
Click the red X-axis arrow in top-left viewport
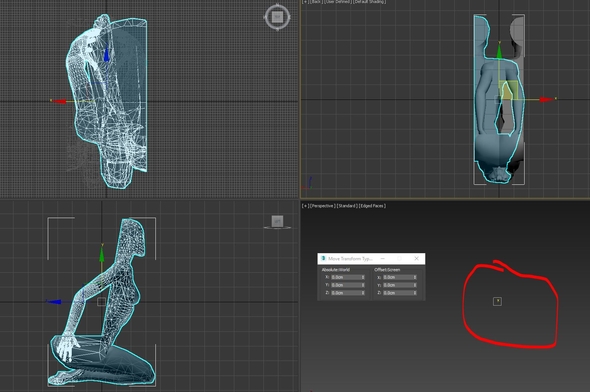point(59,101)
